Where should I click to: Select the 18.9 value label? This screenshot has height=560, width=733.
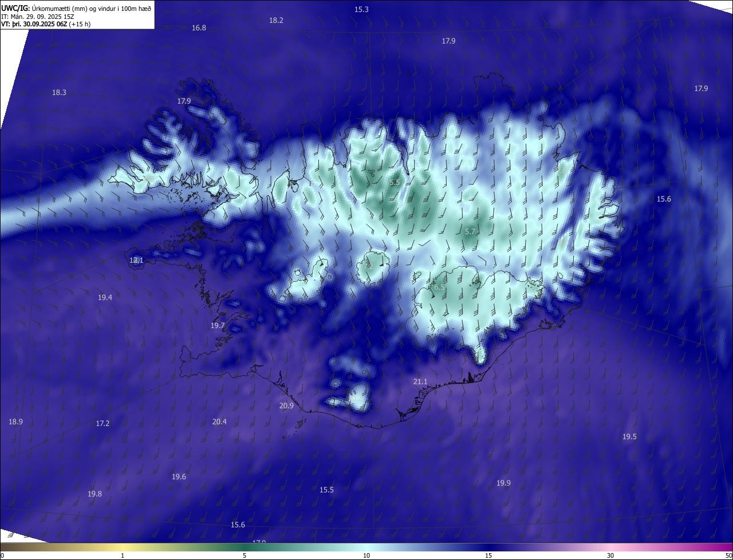(x=16, y=421)
